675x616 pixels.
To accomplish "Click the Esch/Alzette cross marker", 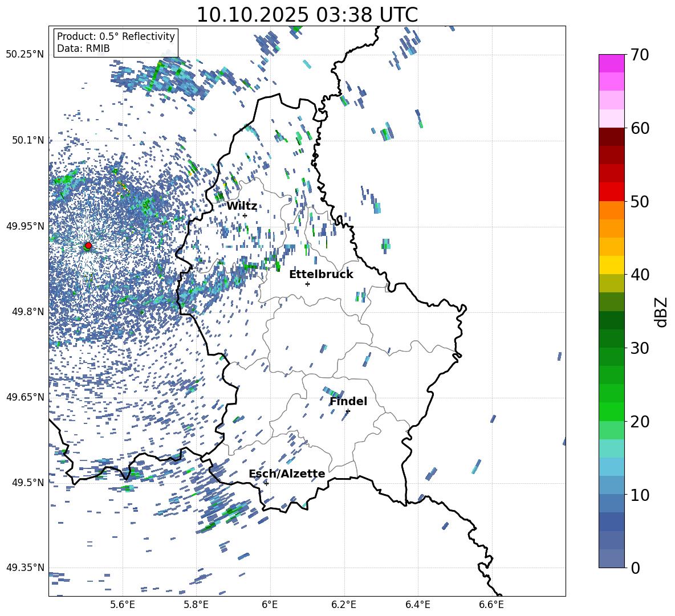I will pyautogui.click(x=266, y=483).
